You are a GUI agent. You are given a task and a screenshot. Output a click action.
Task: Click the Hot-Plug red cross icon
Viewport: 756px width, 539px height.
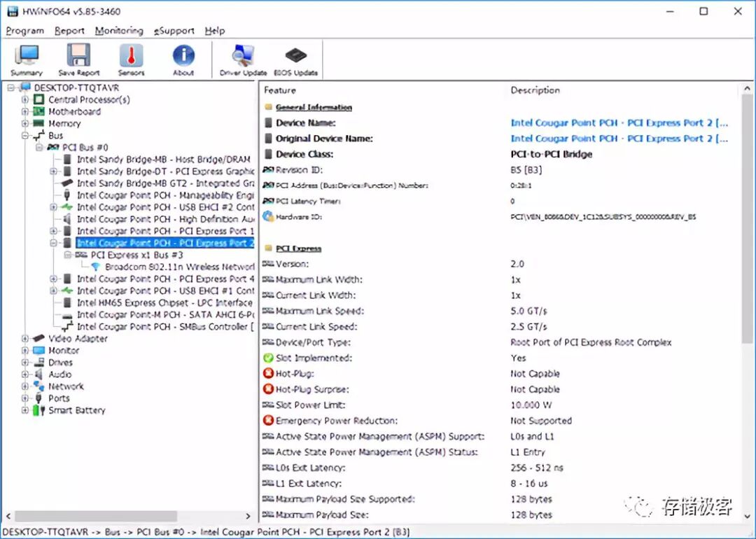click(268, 373)
